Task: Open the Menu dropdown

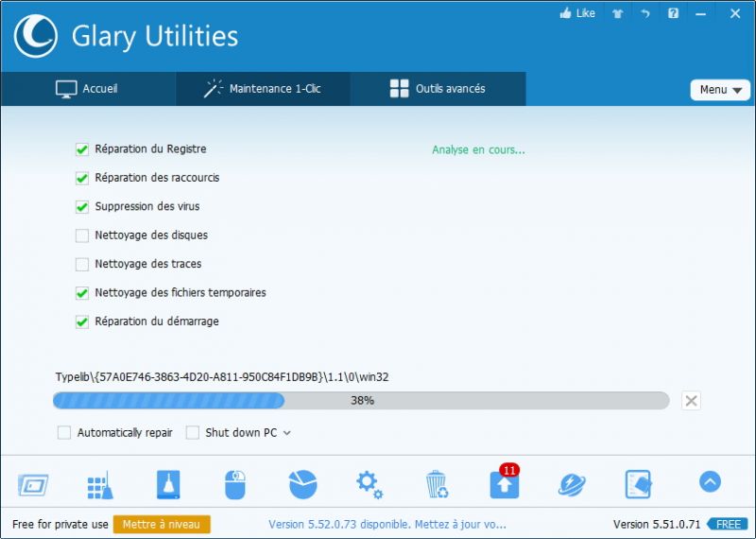Action: click(x=720, y=90)
